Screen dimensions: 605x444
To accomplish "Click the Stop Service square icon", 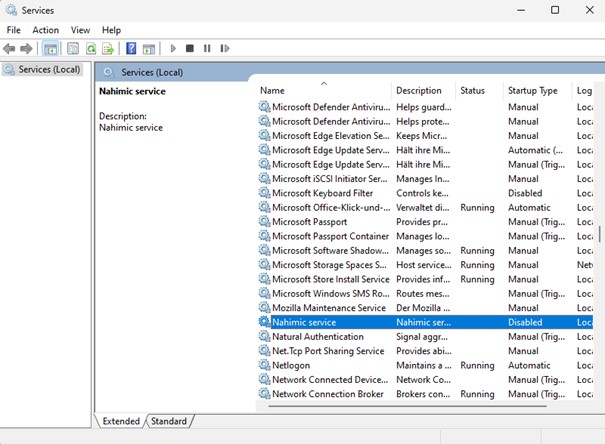I will (190, 48).
